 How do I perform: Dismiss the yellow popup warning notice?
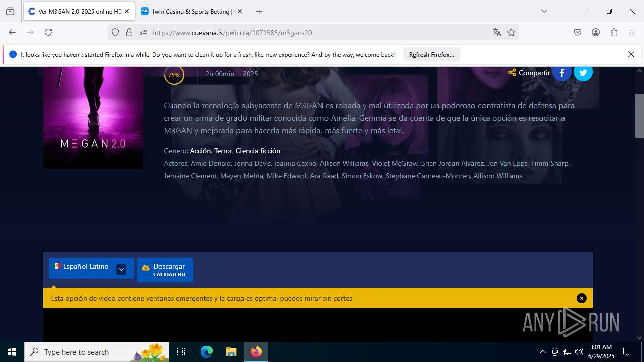582,298
